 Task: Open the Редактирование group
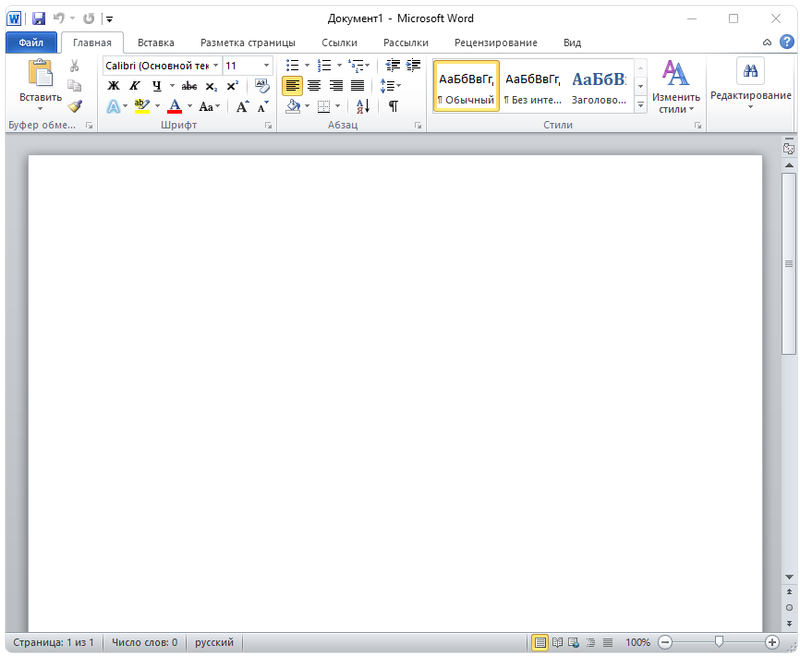click(751, 85)
